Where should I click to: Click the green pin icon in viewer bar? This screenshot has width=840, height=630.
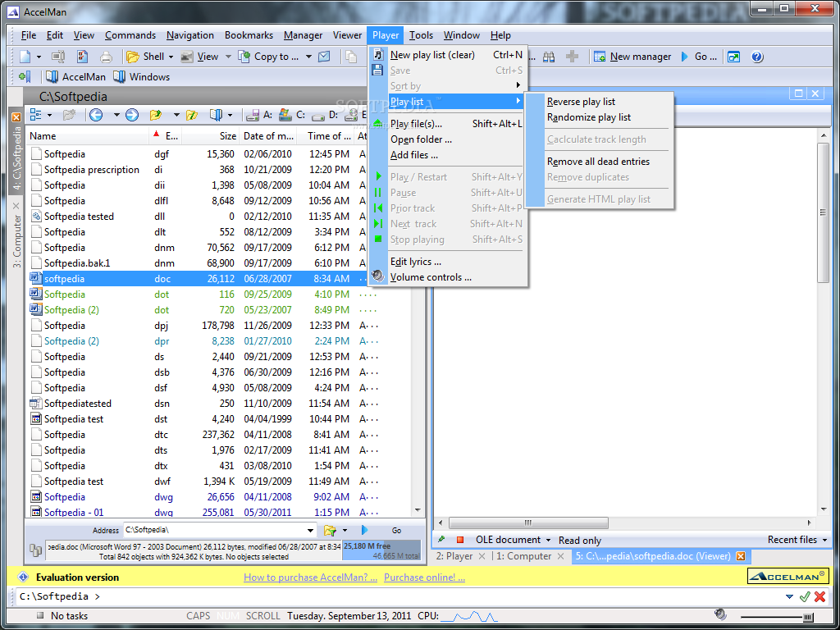click(442, 540)
